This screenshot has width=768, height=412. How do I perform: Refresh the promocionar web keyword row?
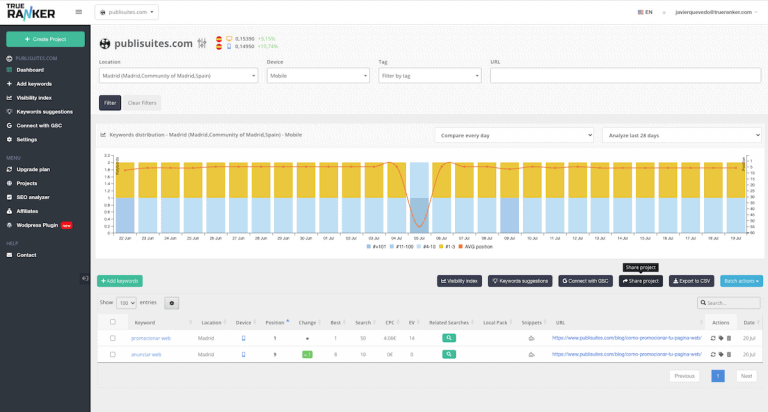click(x=713, y=338)
